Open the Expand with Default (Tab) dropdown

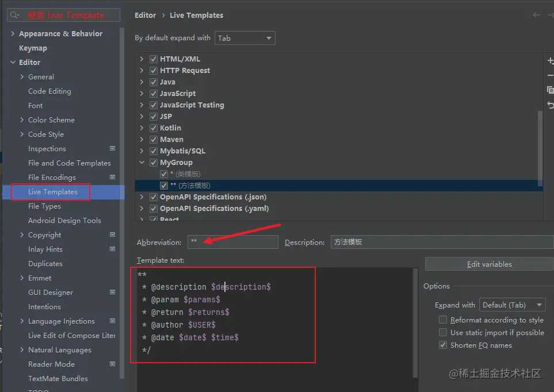[x=513, y=305]
